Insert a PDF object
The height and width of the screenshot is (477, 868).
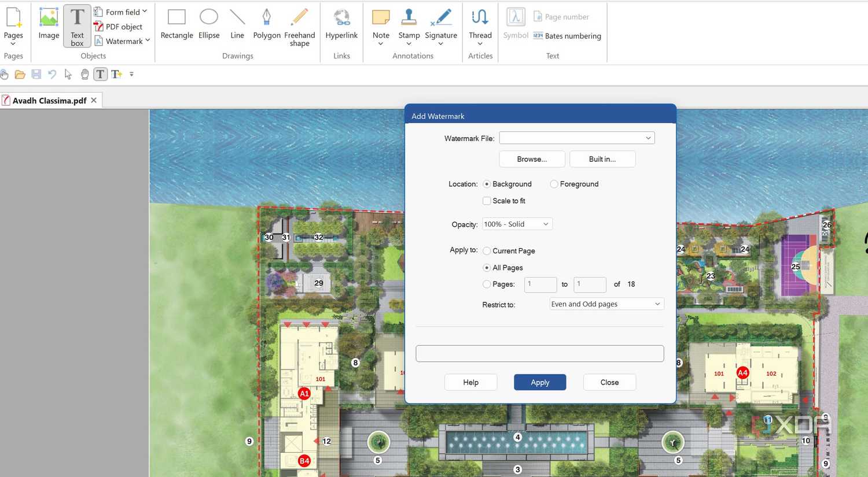pyautogui.click(x=118, y=27)
